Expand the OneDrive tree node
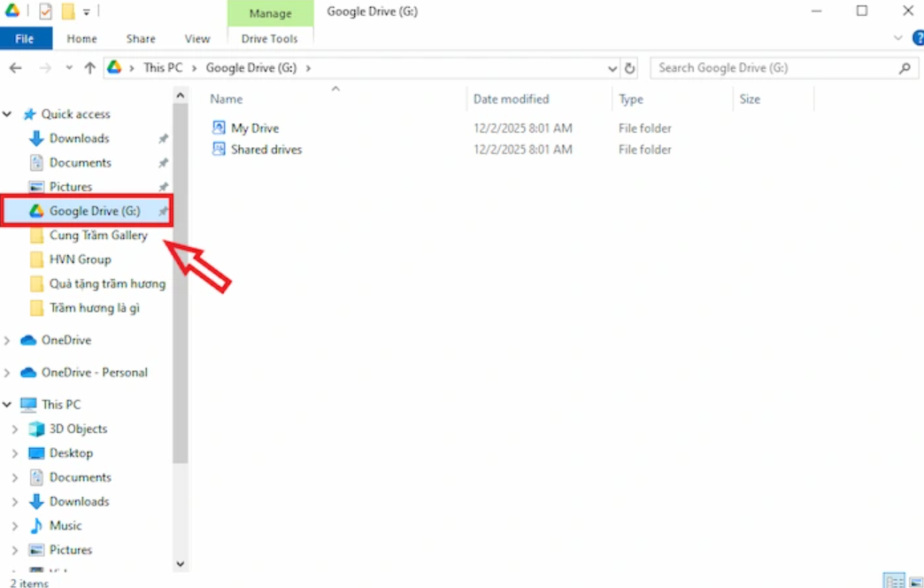This screenshot has height=588, width=924. [x=7, y=340]
